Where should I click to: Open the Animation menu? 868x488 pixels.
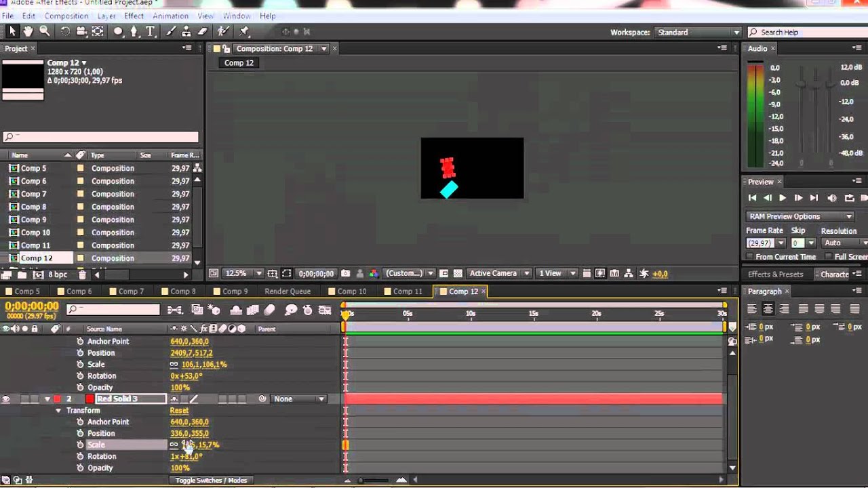[170, 16]
